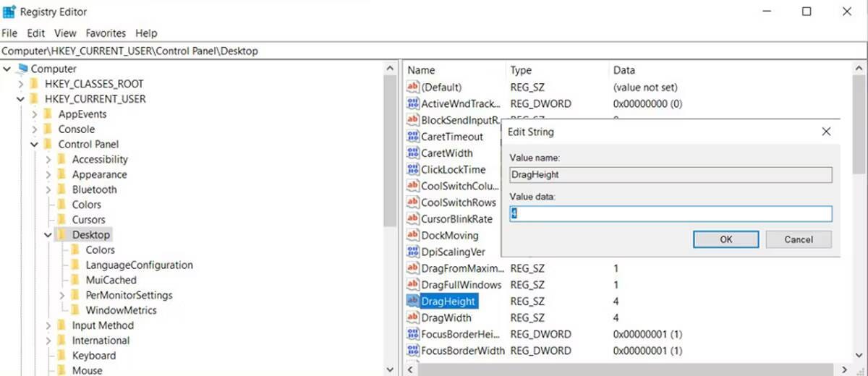Click the CoolSwitchRows string value icon
868x376 pixels.
coord(413,202)
